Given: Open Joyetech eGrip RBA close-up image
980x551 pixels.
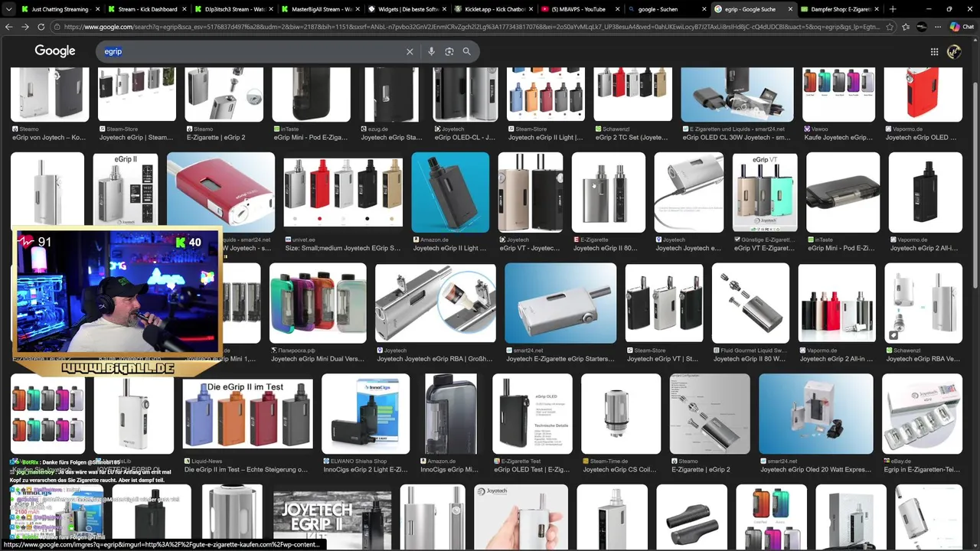Looking at the screenshot, I should [x=435, y=303].
